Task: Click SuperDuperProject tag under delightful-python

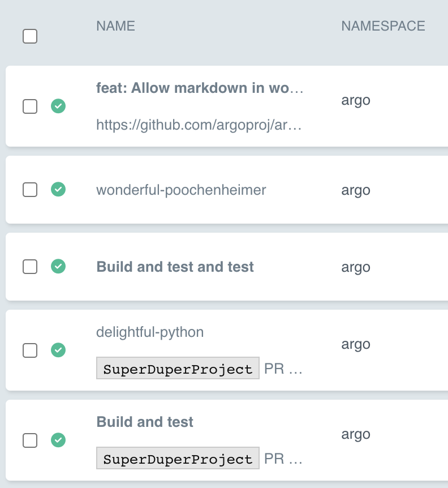Action: pos(178,368)
